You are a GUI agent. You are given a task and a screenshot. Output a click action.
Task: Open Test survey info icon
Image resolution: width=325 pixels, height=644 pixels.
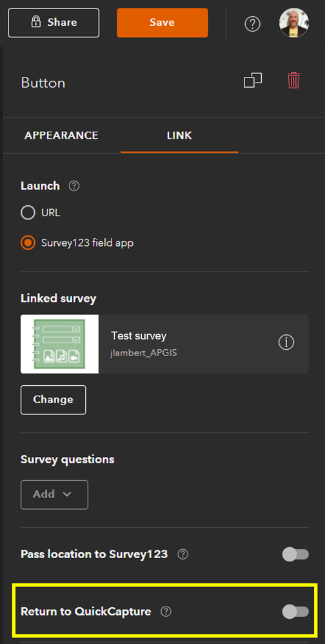pos(286,342)
